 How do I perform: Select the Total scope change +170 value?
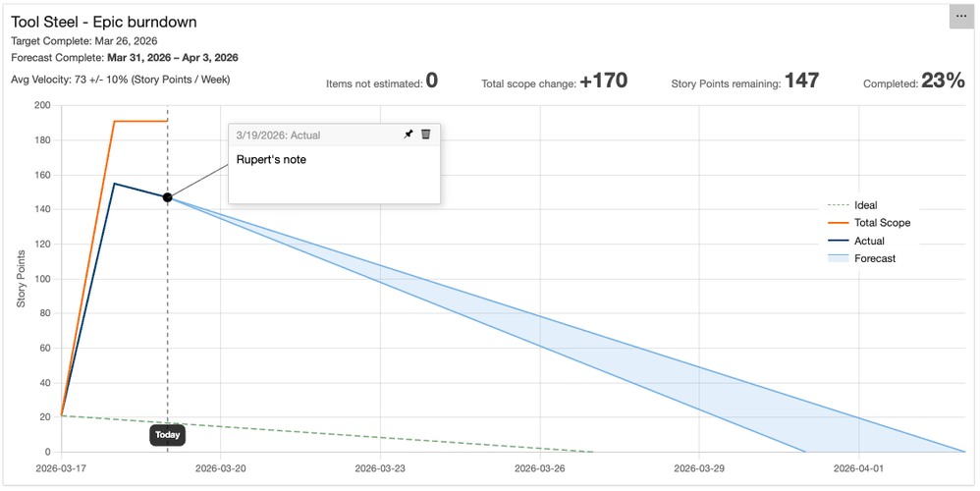coord(603,82)
